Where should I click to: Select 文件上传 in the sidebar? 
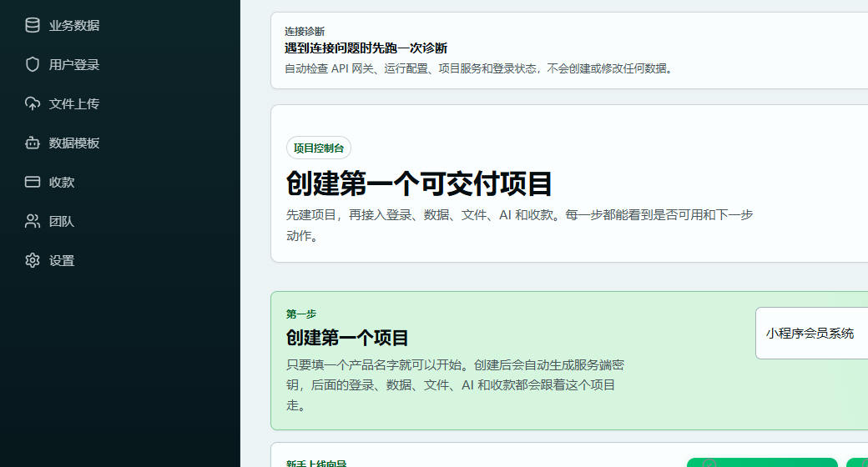click(x=74, y=104)
